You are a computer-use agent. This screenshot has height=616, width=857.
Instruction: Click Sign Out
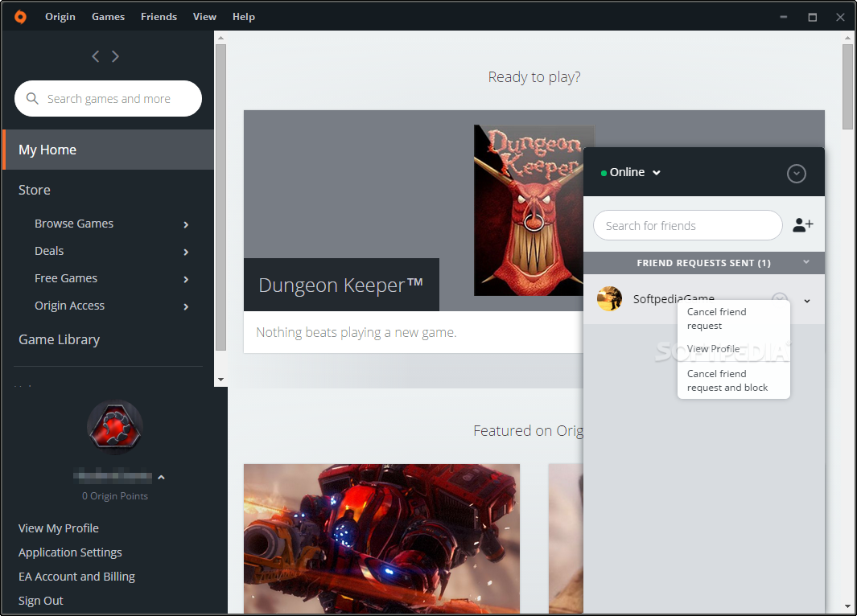(40, 600)
